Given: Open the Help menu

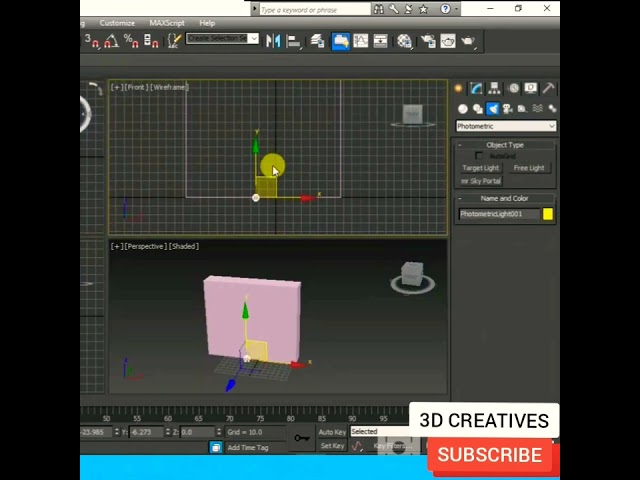Looking at the screenshot, I should tap(207, 23).
